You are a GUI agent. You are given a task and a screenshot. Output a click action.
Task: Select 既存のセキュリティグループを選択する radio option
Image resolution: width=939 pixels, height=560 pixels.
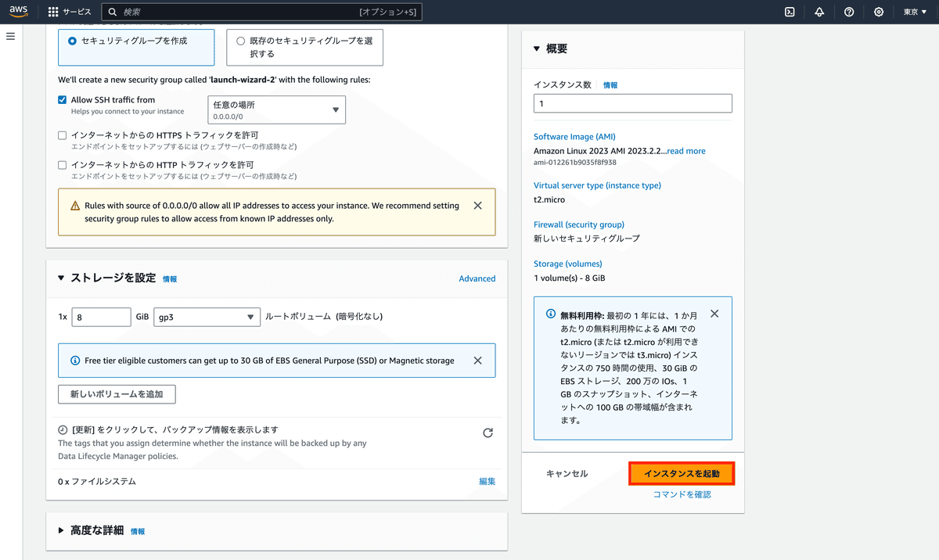click(x=240, y=41)
